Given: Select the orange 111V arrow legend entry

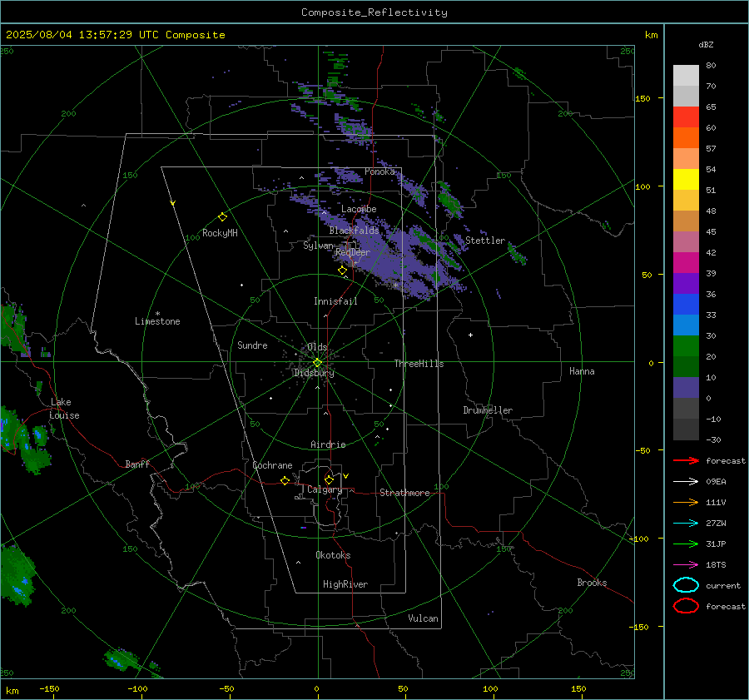Looking at the screenshot, I should [x=686, y=502].
